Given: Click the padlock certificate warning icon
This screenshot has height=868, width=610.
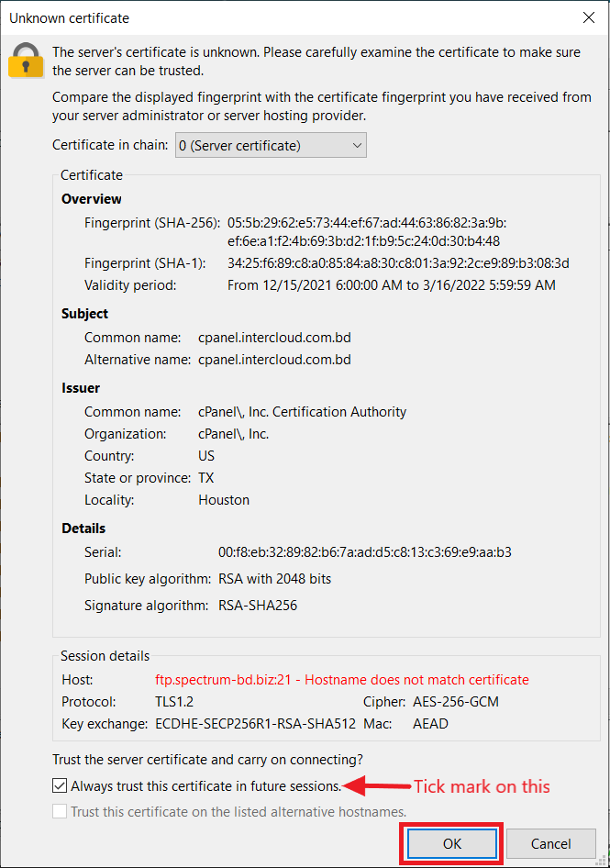Looking at the screenshot, I should 26,61.
